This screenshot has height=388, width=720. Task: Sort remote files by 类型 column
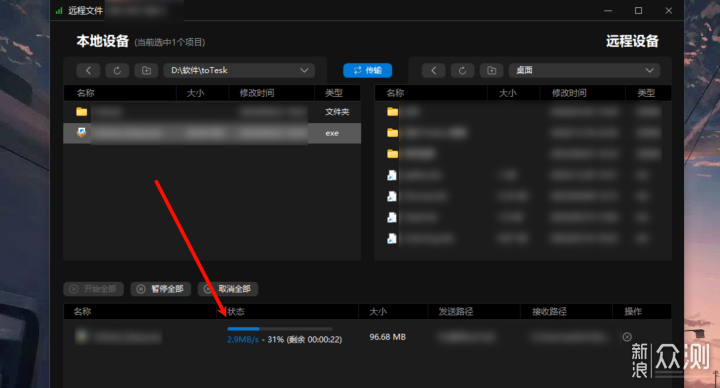click(x=646, y=93)
